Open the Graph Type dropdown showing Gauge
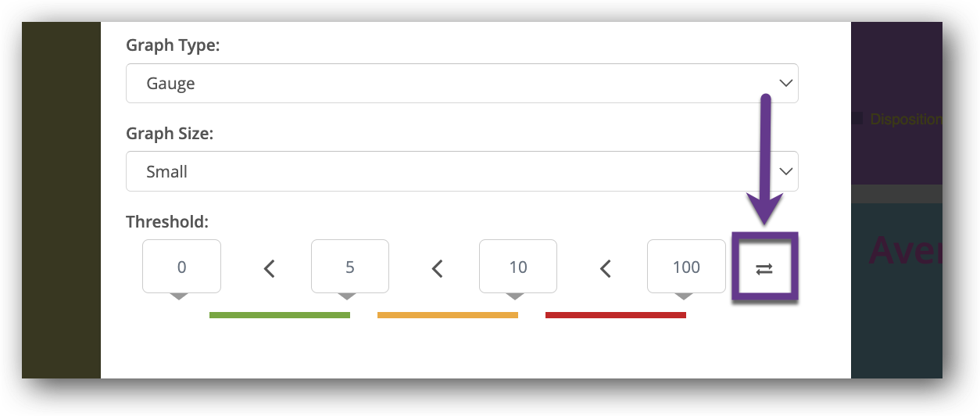 click(461, 84)
